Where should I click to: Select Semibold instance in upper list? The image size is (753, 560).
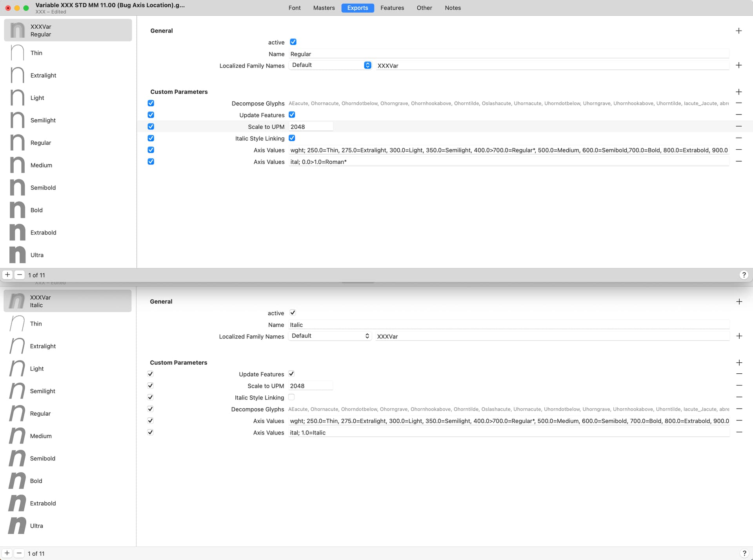(x=43, y=187)
